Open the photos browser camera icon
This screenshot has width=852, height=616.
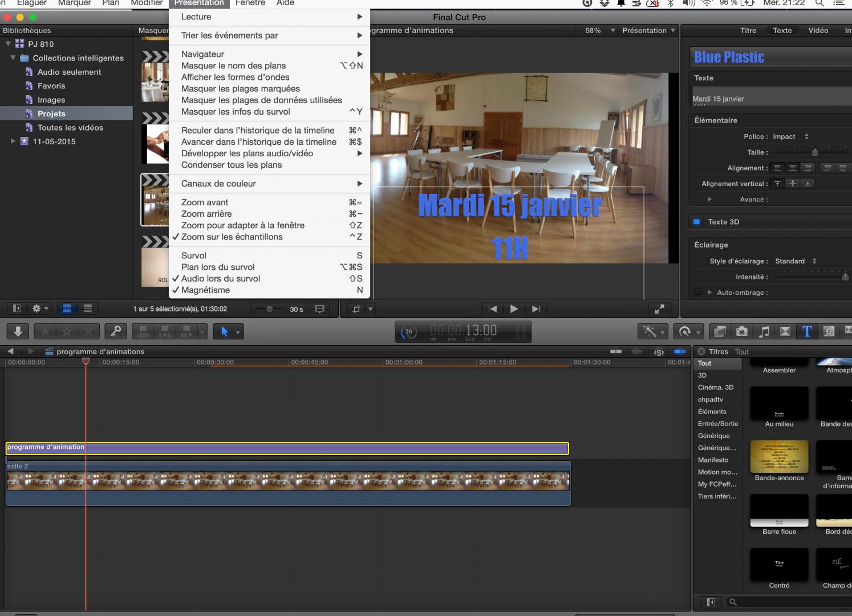[741, 331]
